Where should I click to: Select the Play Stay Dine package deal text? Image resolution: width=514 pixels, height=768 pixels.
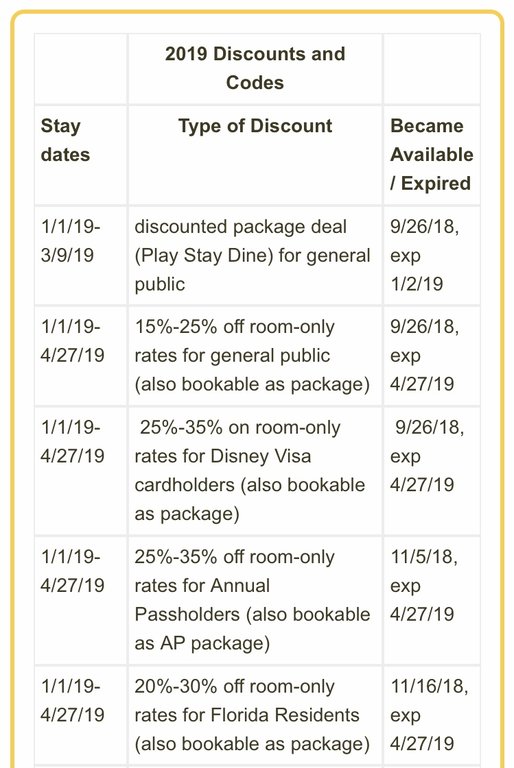click(252, 255)
